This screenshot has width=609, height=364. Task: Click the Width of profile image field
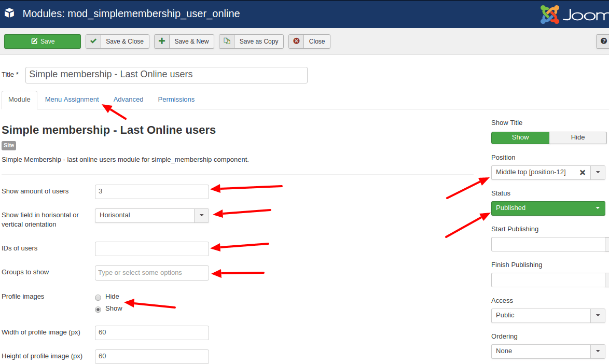point(152,333)
